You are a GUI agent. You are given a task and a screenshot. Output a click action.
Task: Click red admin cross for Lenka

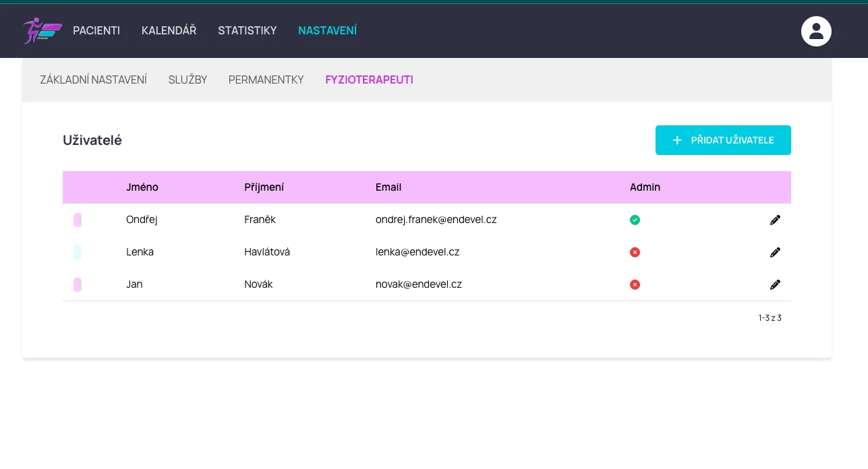point(635,252)
